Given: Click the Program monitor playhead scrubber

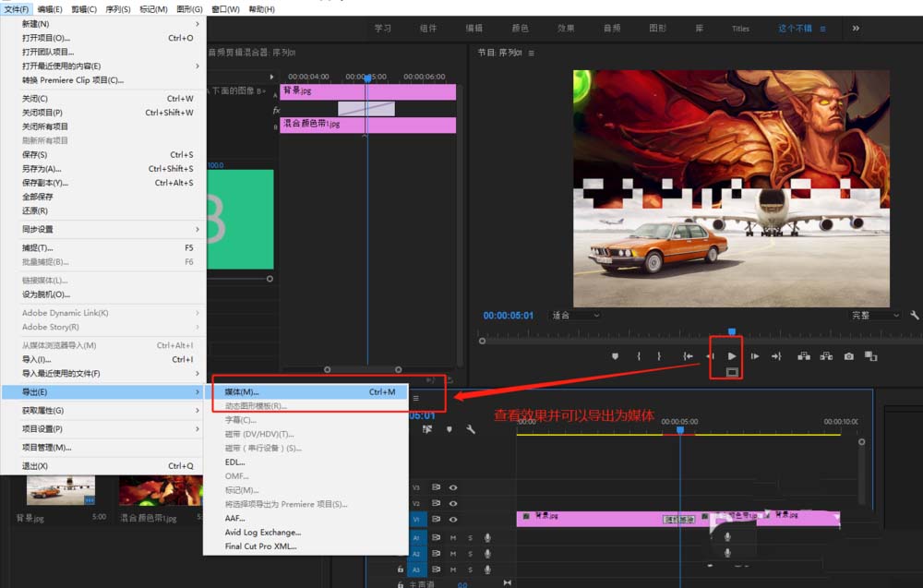Looking at the screenshot, I should [x=732, y=331].
